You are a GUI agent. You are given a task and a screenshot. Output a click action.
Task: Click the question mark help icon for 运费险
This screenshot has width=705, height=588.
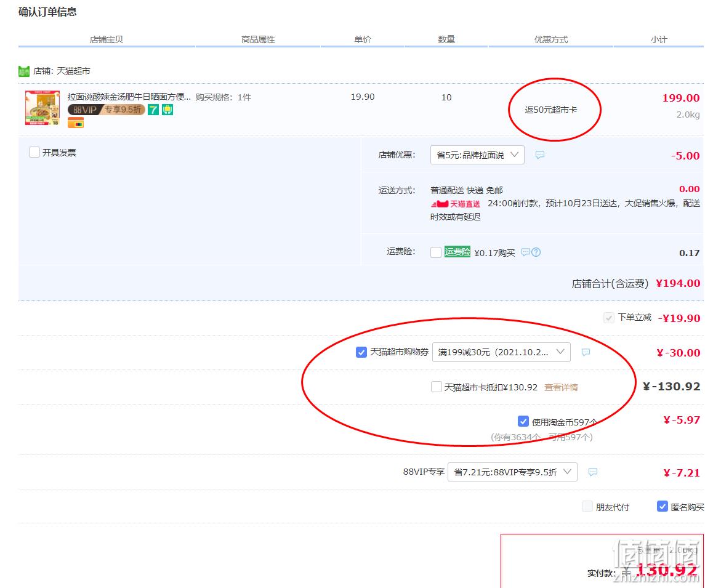[x=536, y=252]
